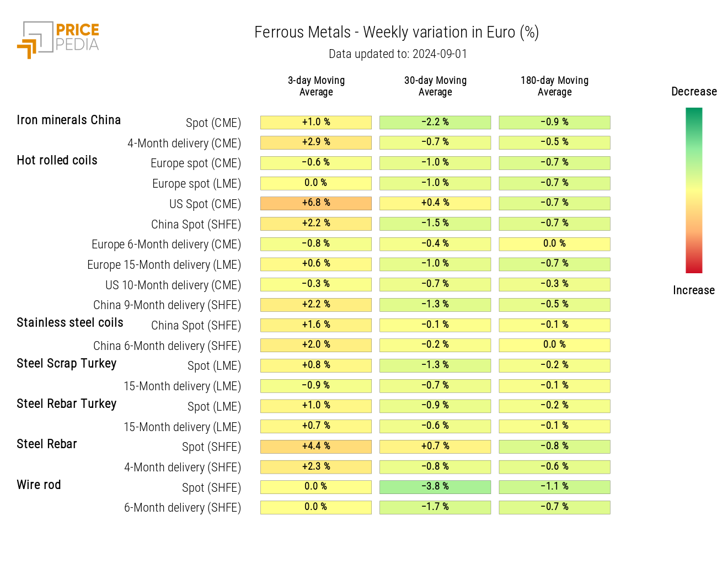Click the Data updated date text

398,54
